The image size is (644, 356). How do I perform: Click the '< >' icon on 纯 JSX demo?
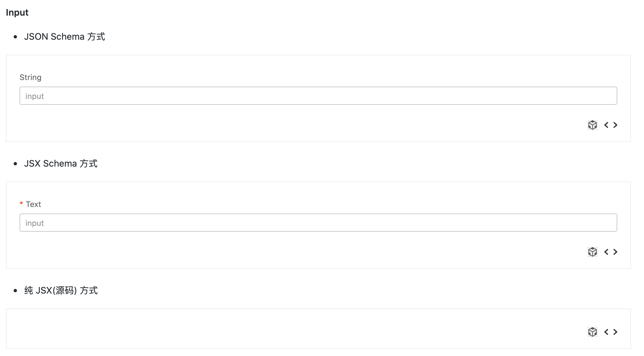point(611,332)
